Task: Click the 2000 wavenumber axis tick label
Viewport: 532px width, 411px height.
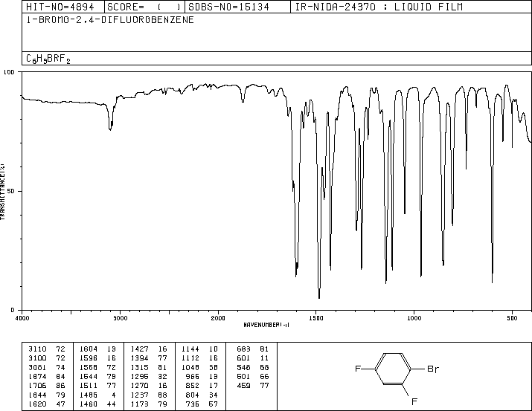Action: [218, 318]
